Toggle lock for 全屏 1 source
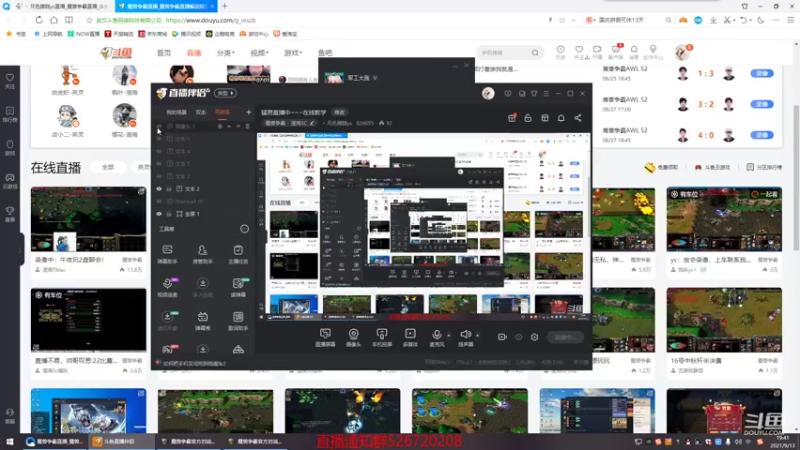 point(169,214)
